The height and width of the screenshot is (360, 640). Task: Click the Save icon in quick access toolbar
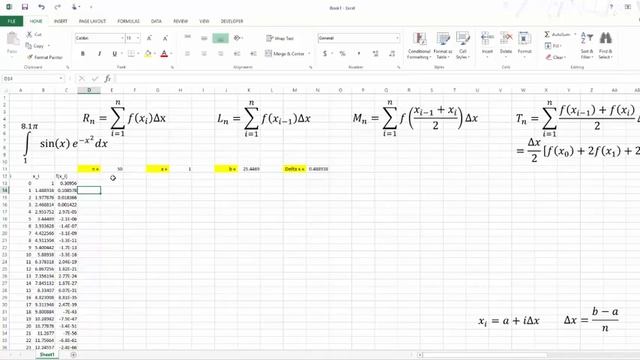tap(25, 7)
